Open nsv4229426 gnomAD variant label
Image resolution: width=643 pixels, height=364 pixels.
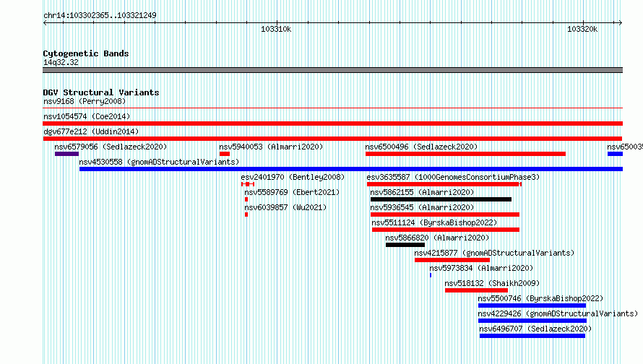pos(558,313)
